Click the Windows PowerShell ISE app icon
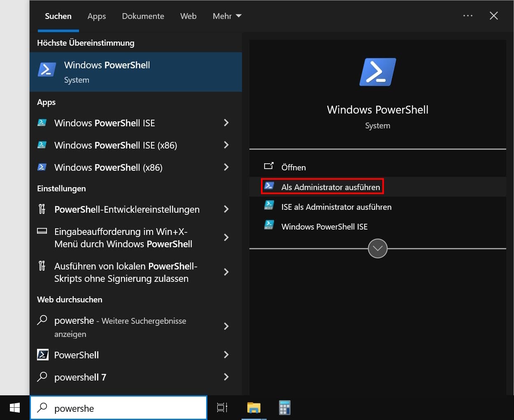The height and width of the screenshot is (420, 514). [42, 123]
